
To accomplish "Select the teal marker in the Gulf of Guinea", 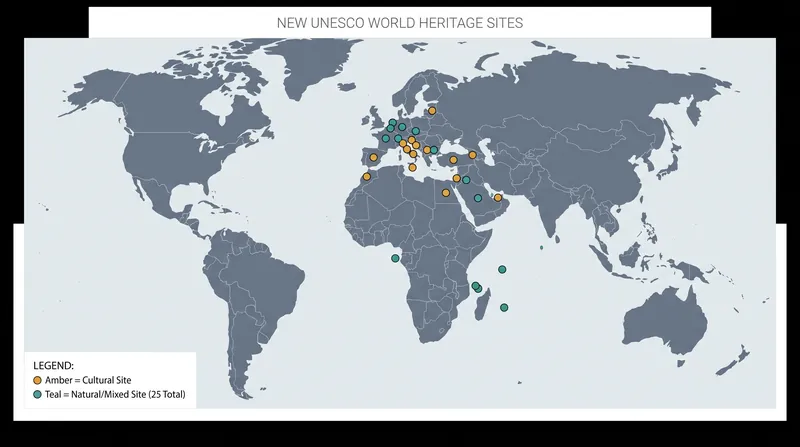I will tap(395, 259).
